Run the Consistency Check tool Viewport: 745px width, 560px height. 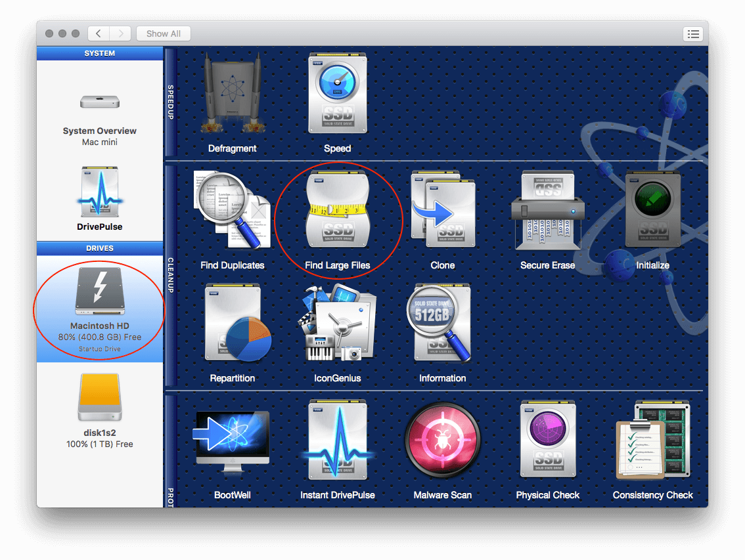652,439
